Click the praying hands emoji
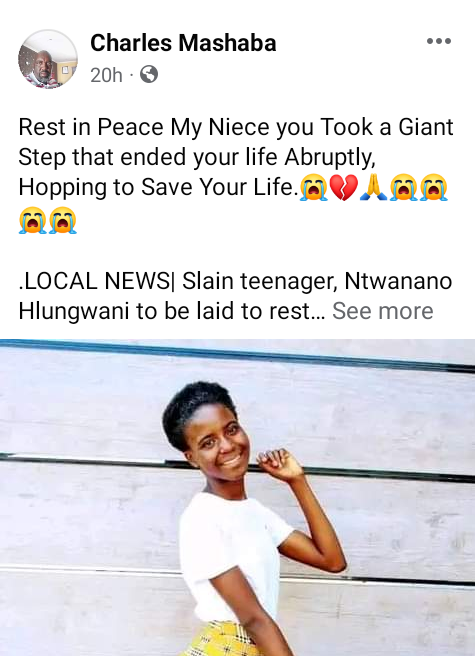The width and height of the screenshot is (475, 656). tap(373, 187)
